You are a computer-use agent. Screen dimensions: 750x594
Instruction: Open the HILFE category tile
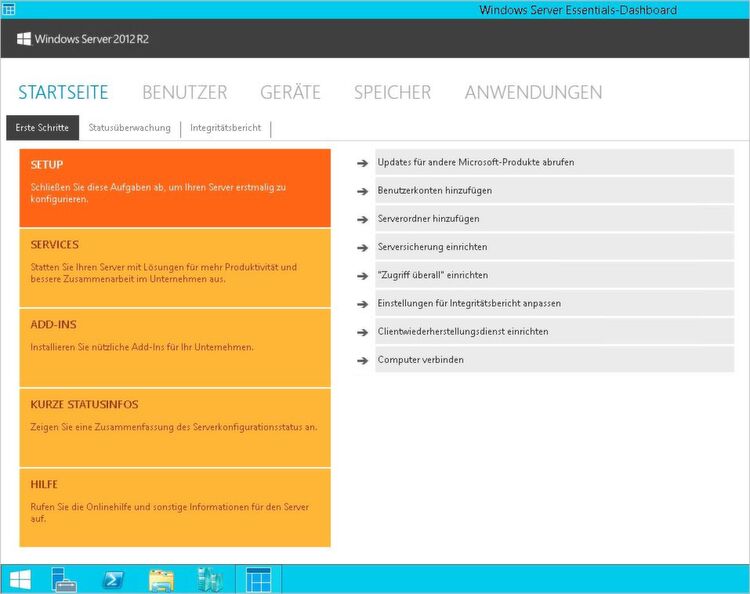pos(175,507)
